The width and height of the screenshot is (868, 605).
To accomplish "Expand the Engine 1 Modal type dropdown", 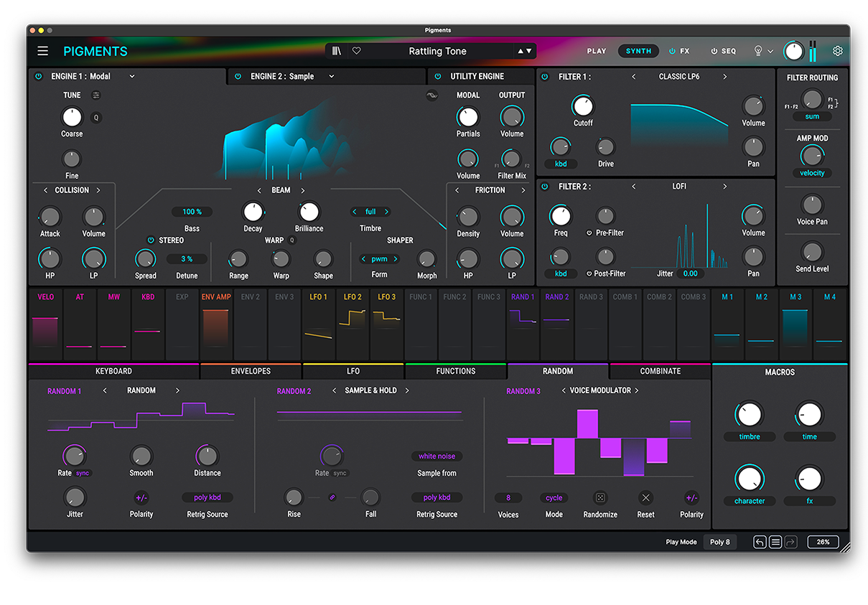I will coord(132,76).
